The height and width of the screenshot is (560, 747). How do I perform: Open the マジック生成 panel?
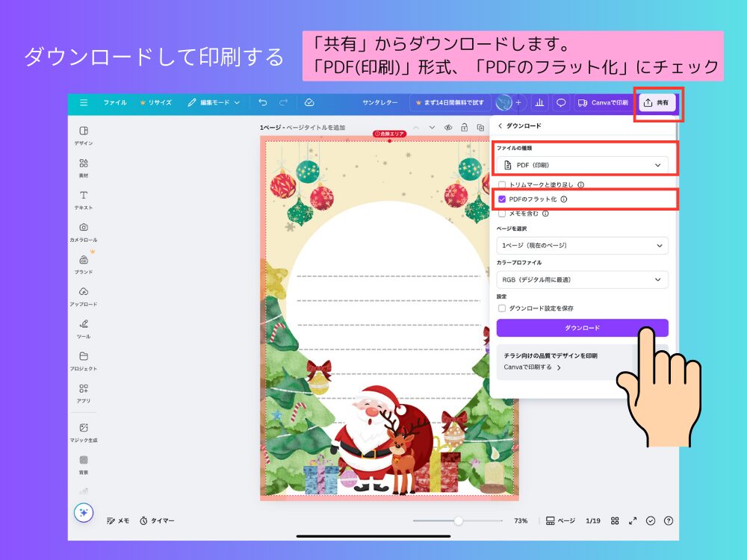pyautogui.click(x=83, y=432)
